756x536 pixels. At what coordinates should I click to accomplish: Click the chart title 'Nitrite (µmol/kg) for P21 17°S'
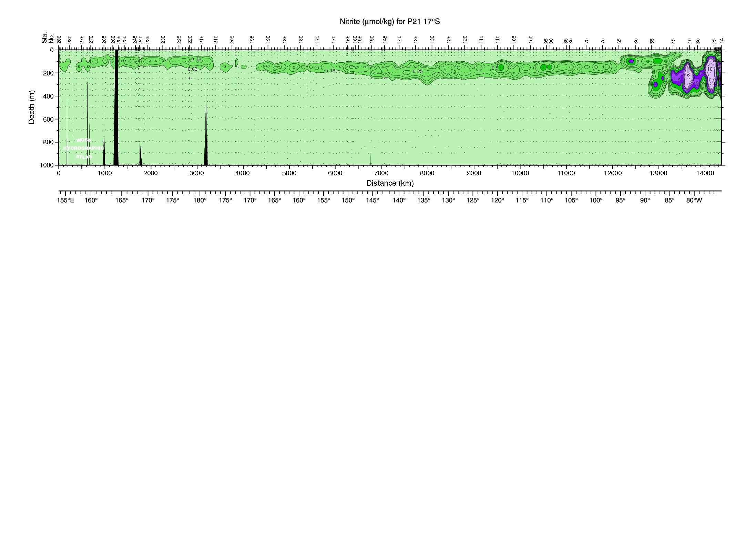coord(390,22)
